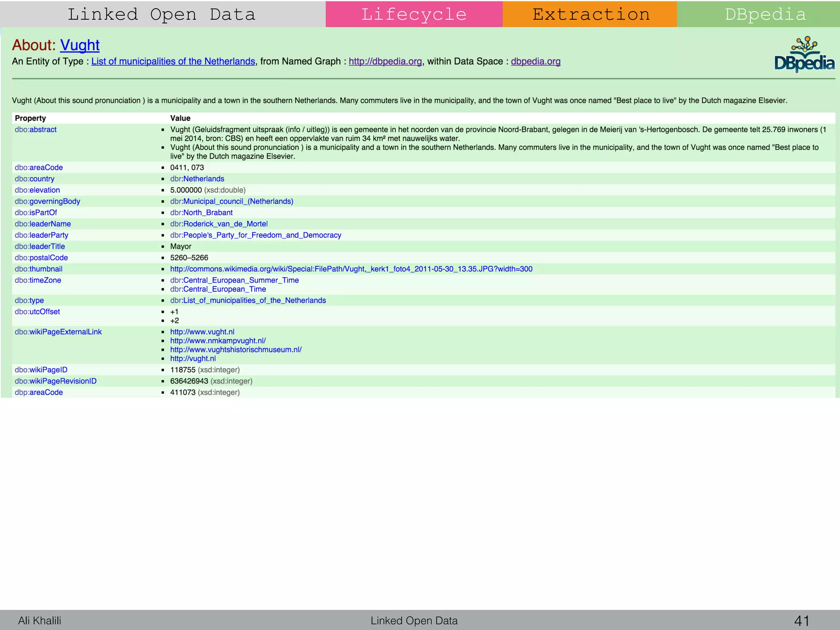
Task: Click the dbo:leaderParty property
Action: coord(41,235)
